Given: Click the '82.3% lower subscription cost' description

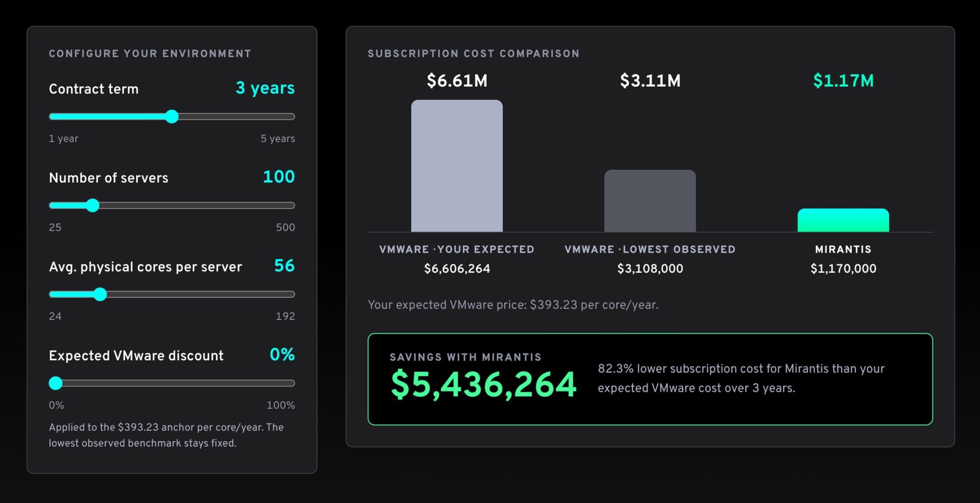Looking at the screenshot, I should [741, 378].
